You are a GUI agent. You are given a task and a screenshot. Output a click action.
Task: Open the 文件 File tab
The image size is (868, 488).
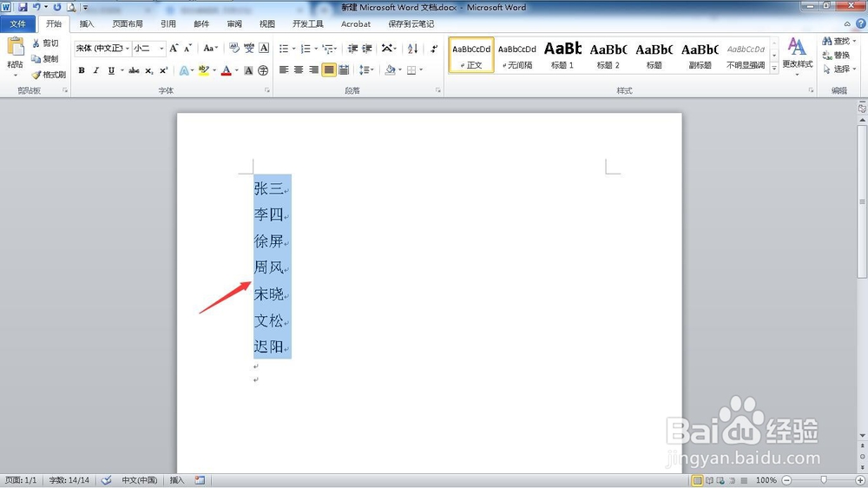(x=17, y=23)
